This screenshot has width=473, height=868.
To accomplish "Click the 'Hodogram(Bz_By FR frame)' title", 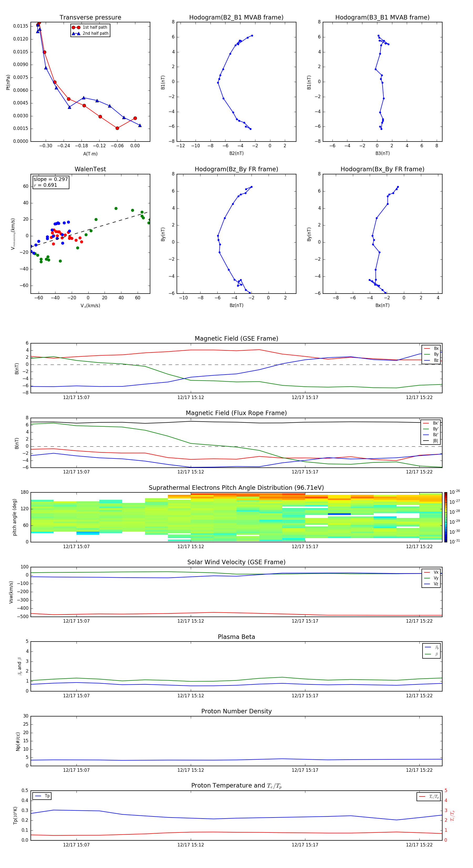I will (x=236, y=169).
